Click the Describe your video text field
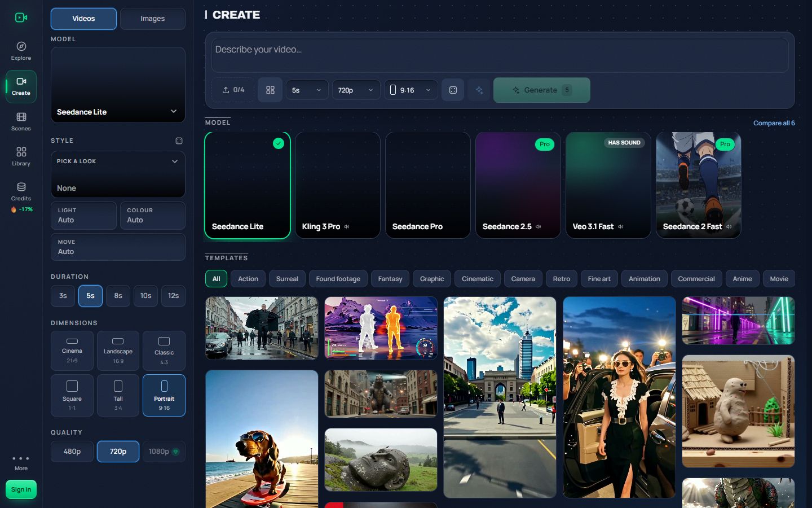The image size is (812, 508). (x=500, y=55)
